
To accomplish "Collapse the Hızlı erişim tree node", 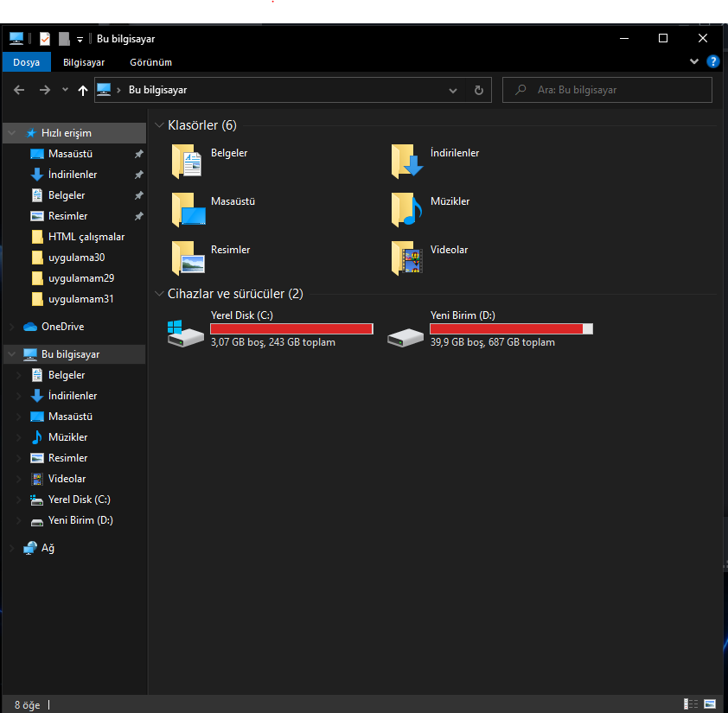I will [x=11, y=133].
